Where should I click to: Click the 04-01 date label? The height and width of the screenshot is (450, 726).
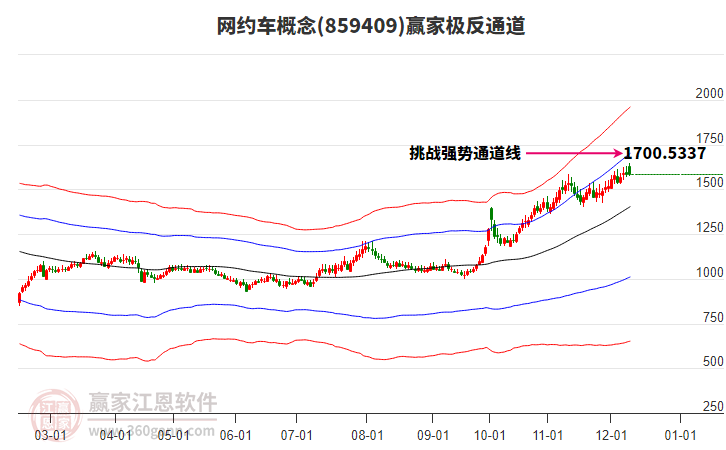point(115,436)
